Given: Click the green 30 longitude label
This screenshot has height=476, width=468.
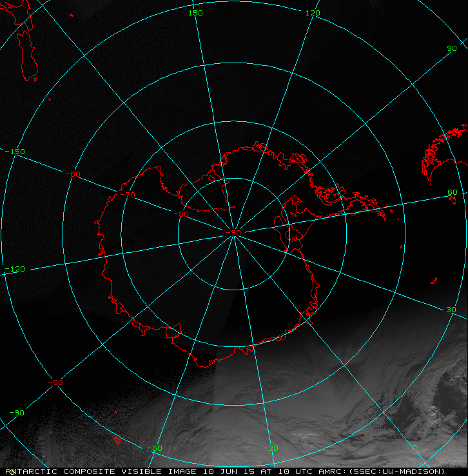Looking at the screenshot, I should tap(451, 310).
